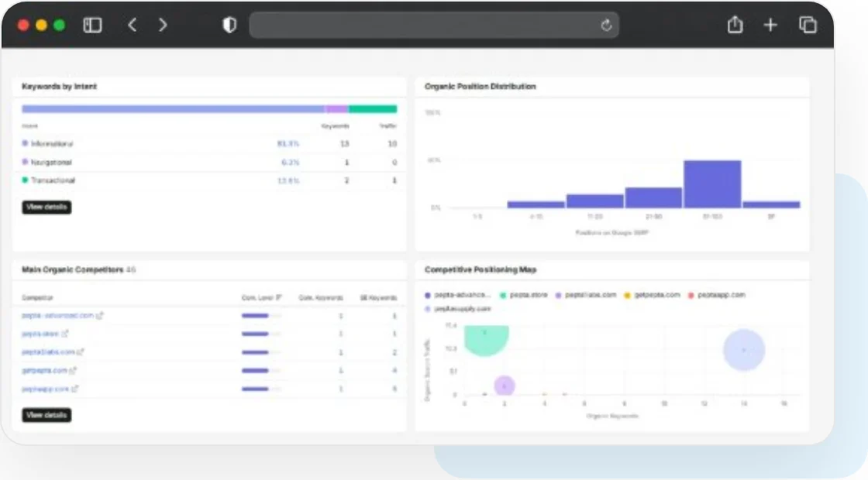This screenshot has height=480, width=868.
Task: Select the blue Informational segment of intent bar
Action: point(174,109)
